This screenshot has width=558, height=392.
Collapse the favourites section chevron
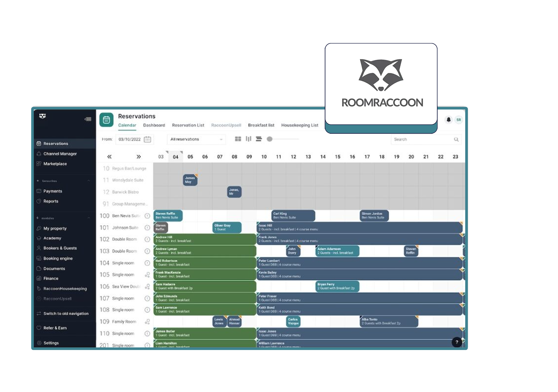89,181
